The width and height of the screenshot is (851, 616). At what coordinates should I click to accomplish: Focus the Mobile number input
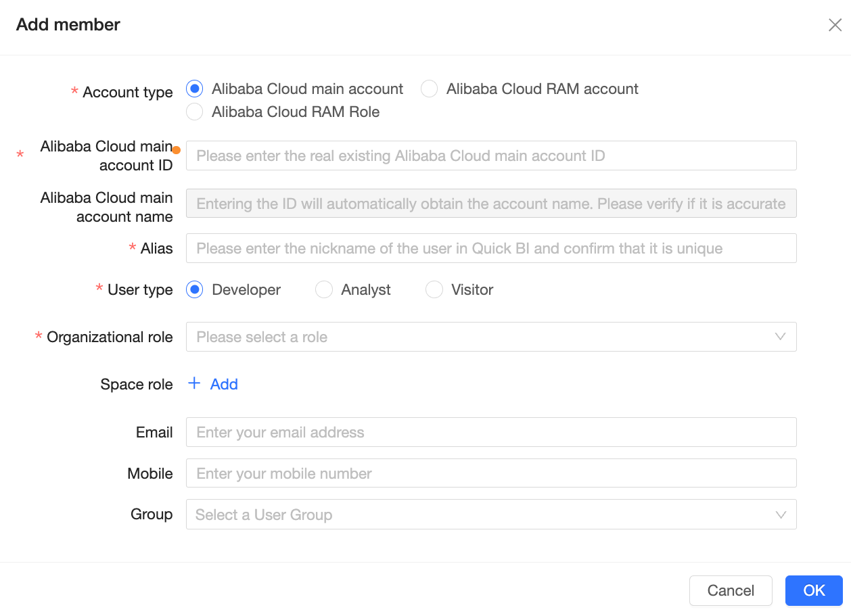[491, 473]
